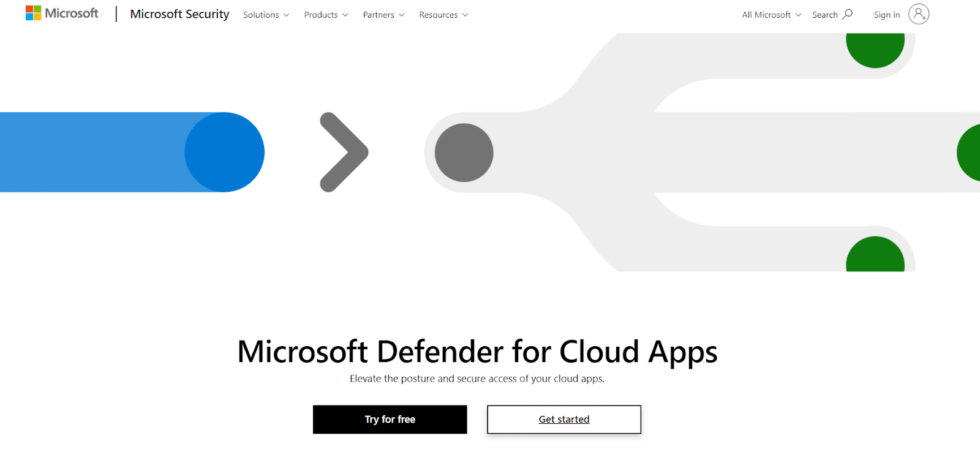
Task: Expand the Products menu
Action: tap(326, 15)
